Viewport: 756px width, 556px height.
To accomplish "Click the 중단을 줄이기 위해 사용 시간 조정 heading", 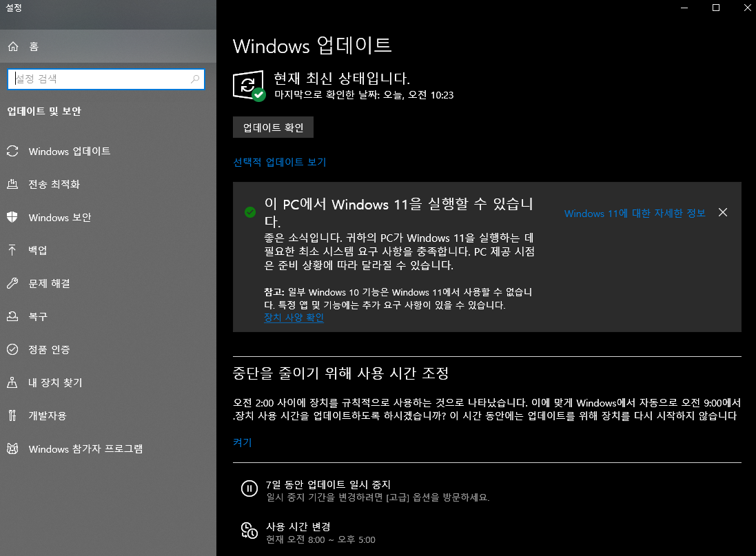I will [x=341, y=373].
